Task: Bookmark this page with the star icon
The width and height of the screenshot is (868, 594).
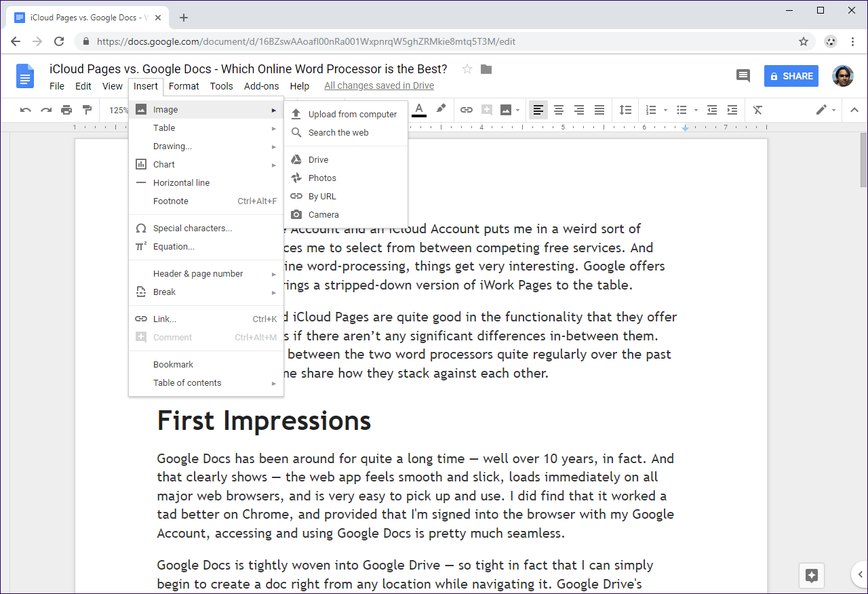Action: point(804,41)
